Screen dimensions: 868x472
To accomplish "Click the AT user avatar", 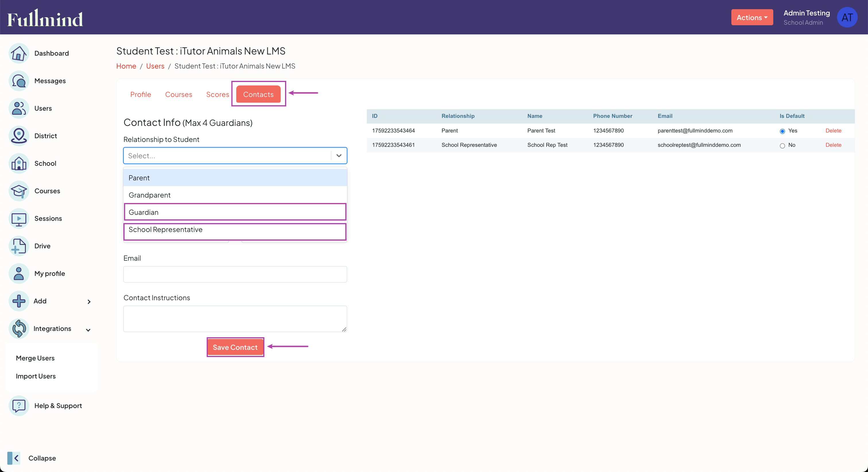I will (x=847, y=17).
